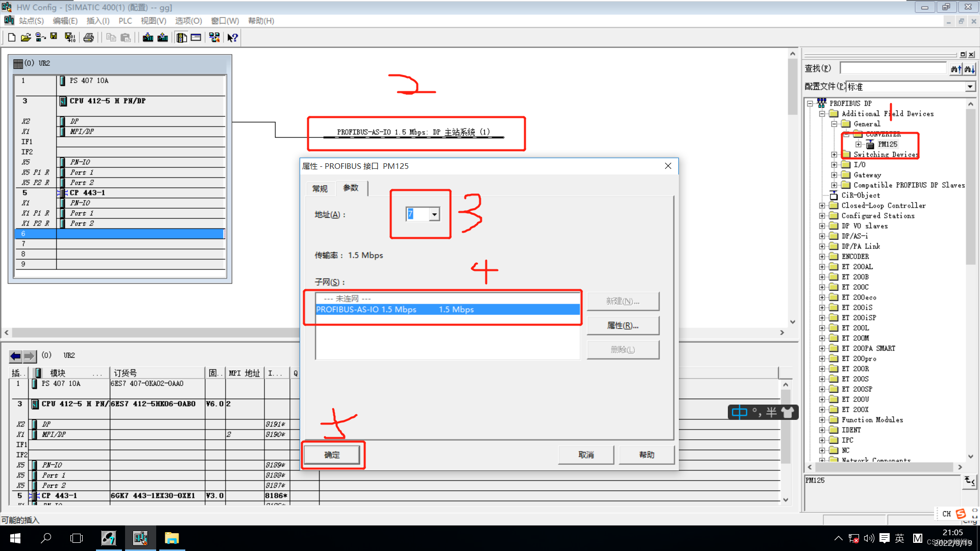
Task: Select the ET 200SP folder in catalog
Action: click(x=856, y=389)
